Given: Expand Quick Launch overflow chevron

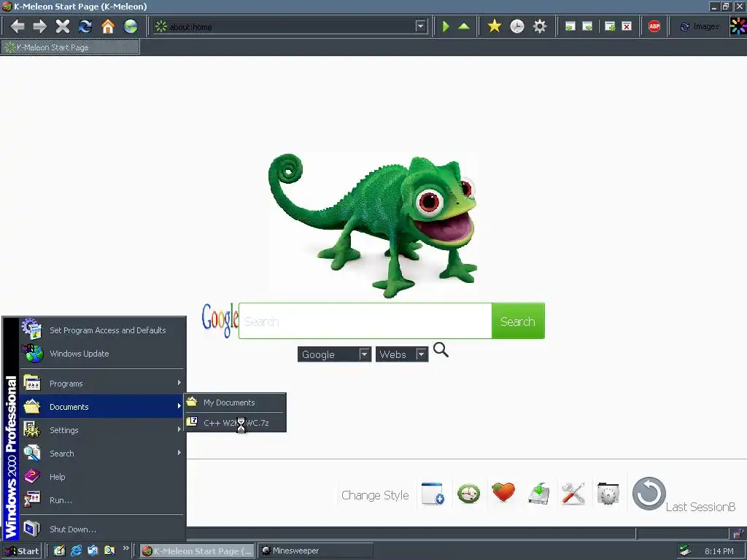Looking at the screenshot, I should [125, 548].
